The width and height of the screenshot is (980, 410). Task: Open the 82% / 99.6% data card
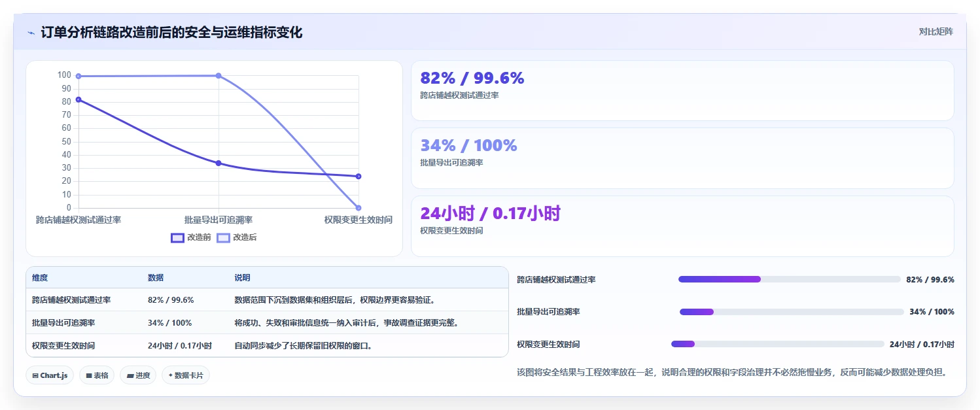point(682,91)
